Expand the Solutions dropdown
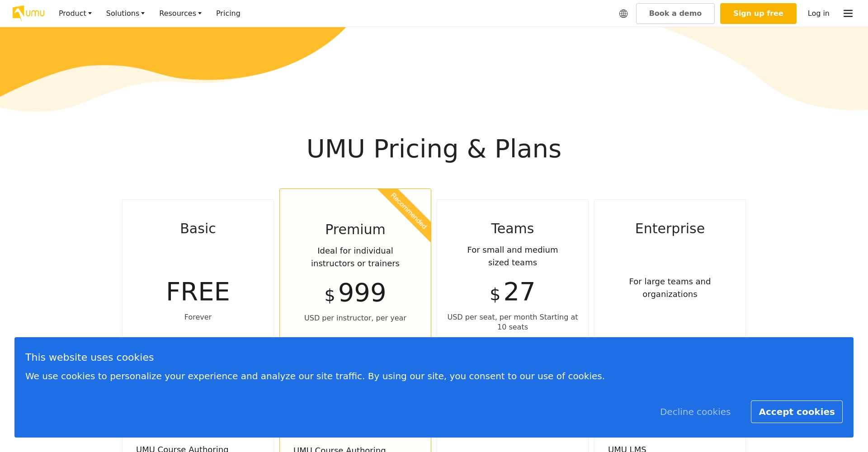Screen dimensions: 868x452 tap(125, 13)
